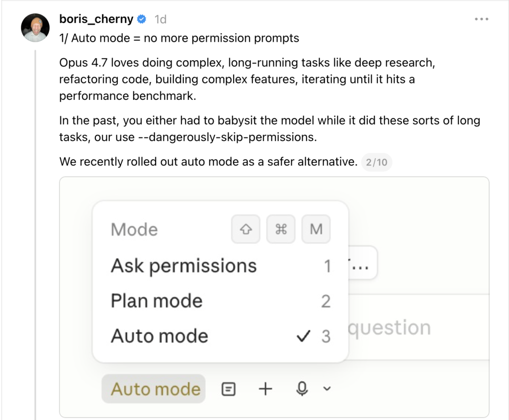Click the Mode header in the popup menu
The image size is (509, 420).
tap(134, 230)
